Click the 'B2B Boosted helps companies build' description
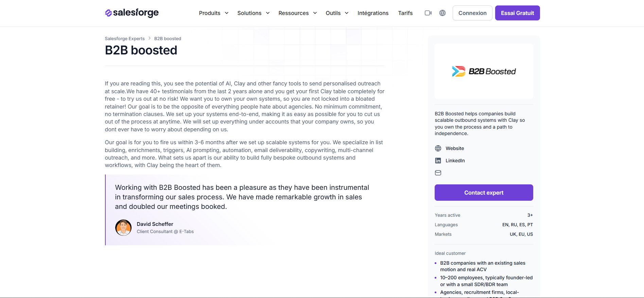644x298 pixels. point(480,123)
